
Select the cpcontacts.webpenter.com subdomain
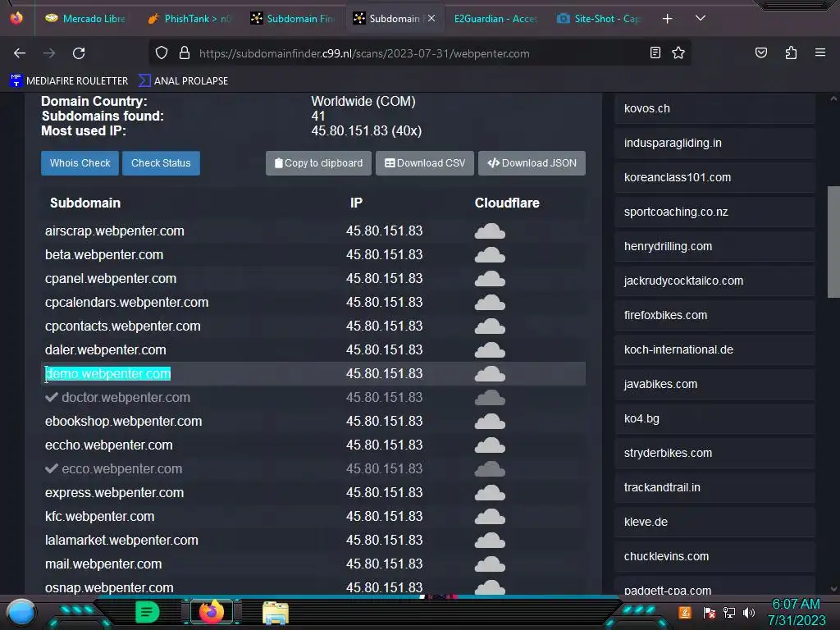[x=123, y=326]
